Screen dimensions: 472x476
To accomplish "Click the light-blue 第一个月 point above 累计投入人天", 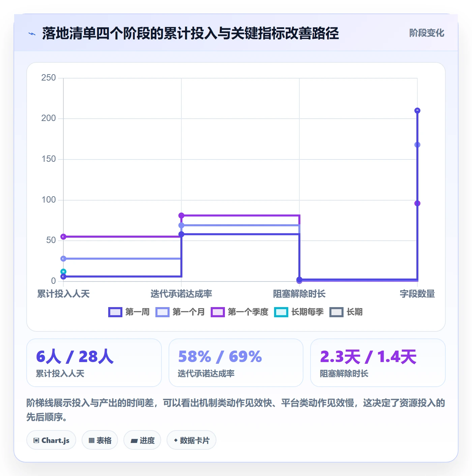I will [63, 259].
